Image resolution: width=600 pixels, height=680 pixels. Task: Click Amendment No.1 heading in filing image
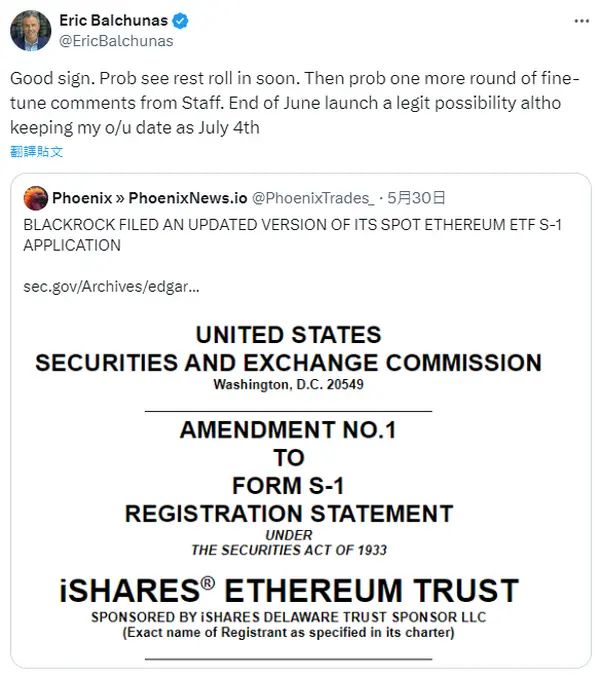coord(288,430)
